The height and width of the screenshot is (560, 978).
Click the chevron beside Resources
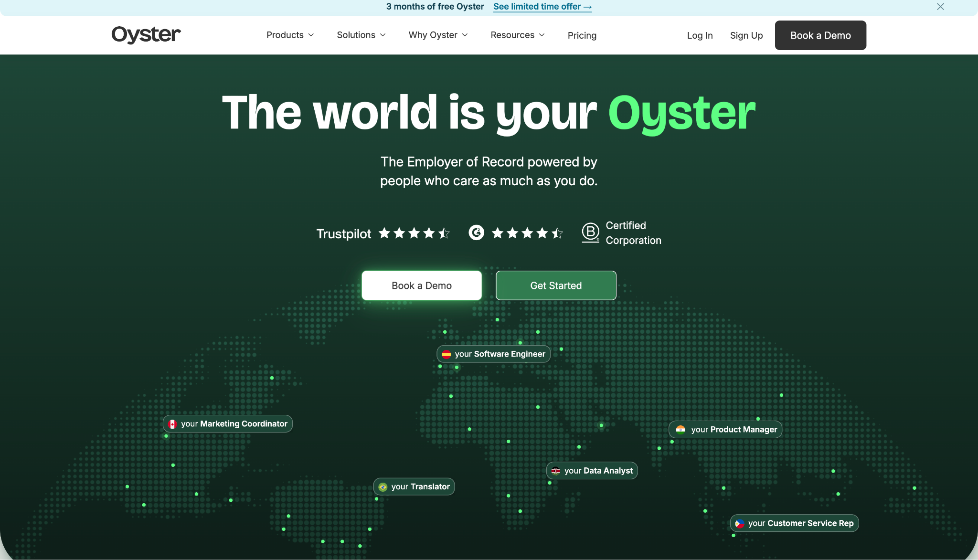click(542, 35)
